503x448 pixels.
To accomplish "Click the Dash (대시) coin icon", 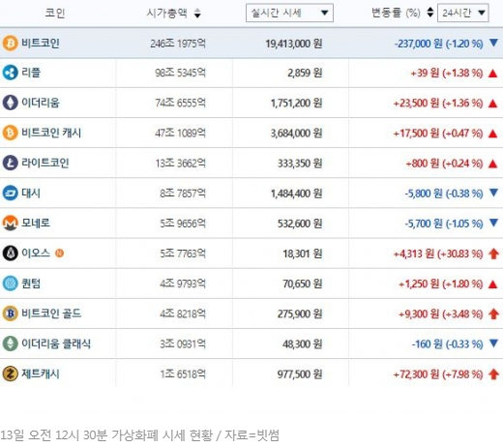I will pyautogui.click(x=10, y=193).
